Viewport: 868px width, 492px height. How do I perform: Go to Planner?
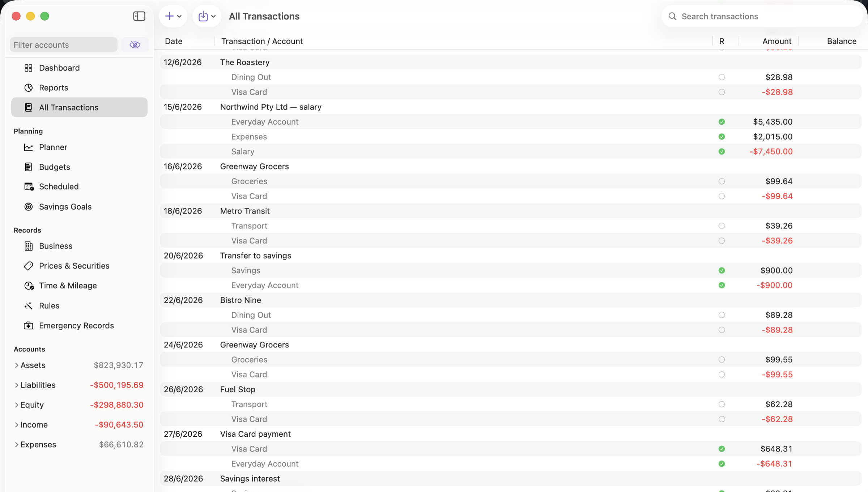79,147
